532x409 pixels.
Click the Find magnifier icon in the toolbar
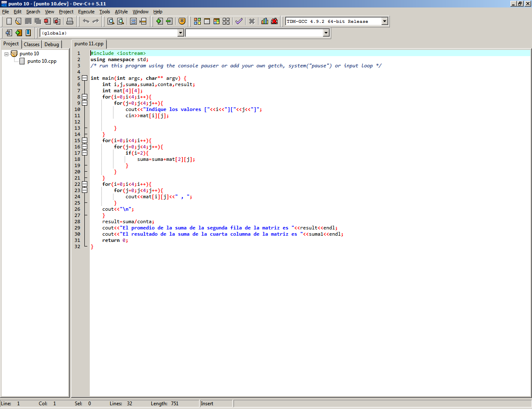[111, 21]
